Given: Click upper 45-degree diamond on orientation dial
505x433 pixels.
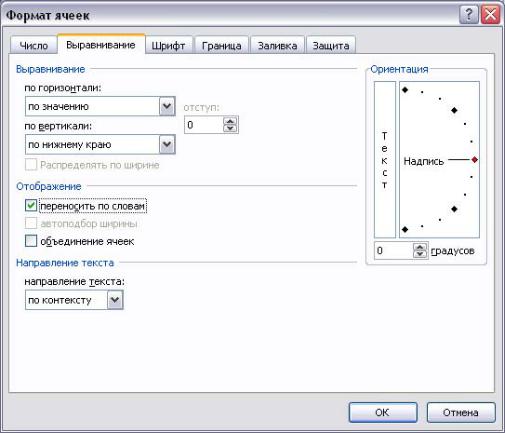Looking at the screenshot, I should click(x=454, y=110).
